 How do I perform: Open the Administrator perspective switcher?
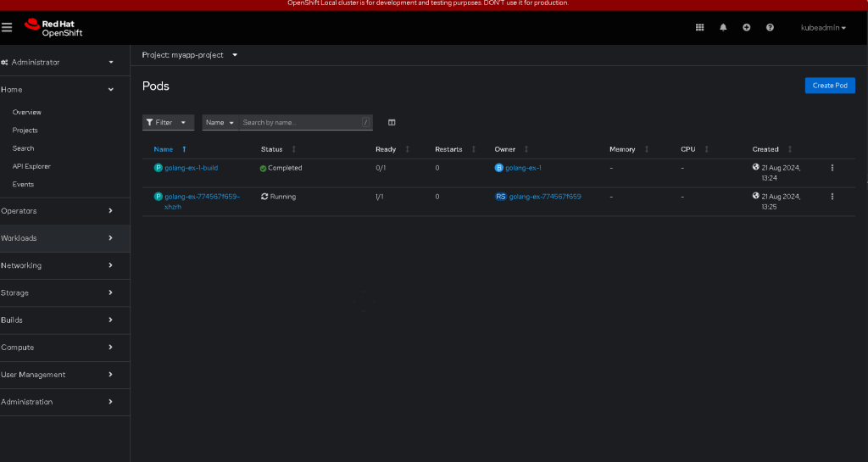click(x=58, y=62)
